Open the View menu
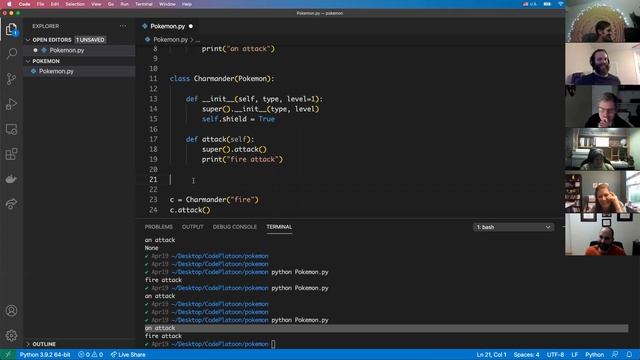Screen dimensions: 640x360 pyautogui.click(x=96, y=4)
